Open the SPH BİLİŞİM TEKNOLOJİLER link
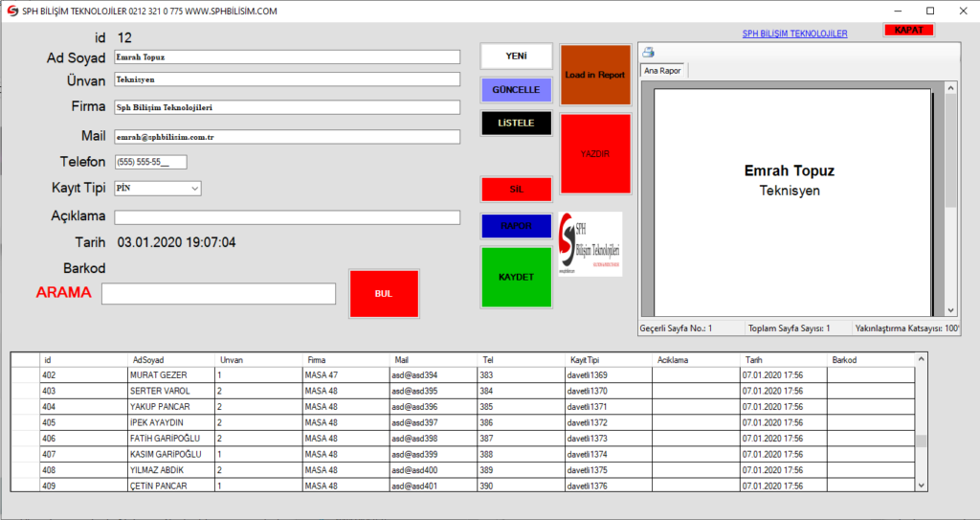This screenshot has width=980, height=520. point(794,34)
